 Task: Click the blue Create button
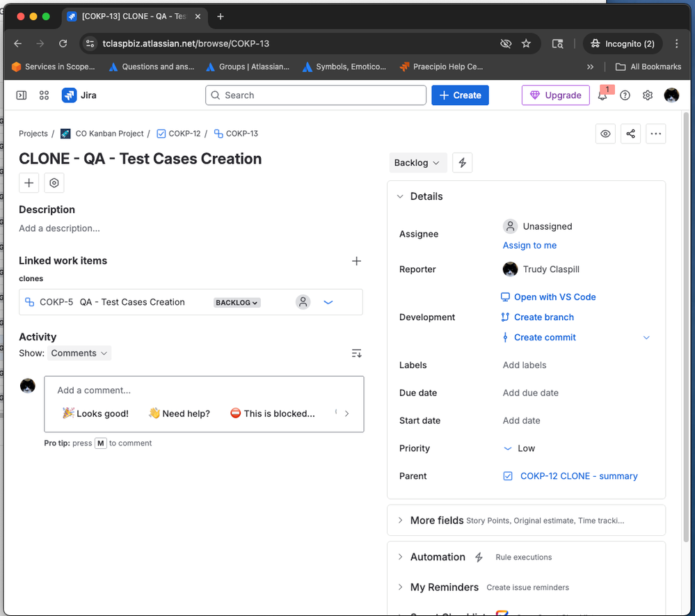tap(460, 95)
